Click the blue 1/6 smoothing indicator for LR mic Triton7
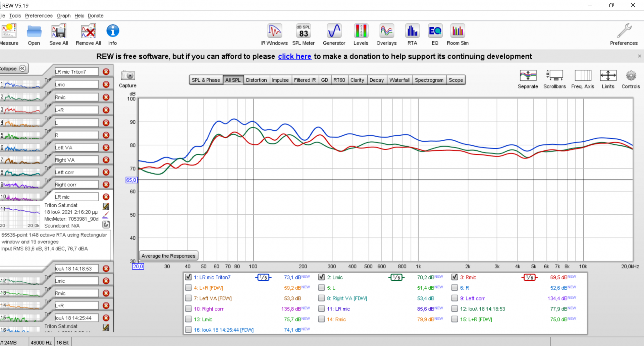The height and width of the screenshot is (346, 644). tap(263, 277)
